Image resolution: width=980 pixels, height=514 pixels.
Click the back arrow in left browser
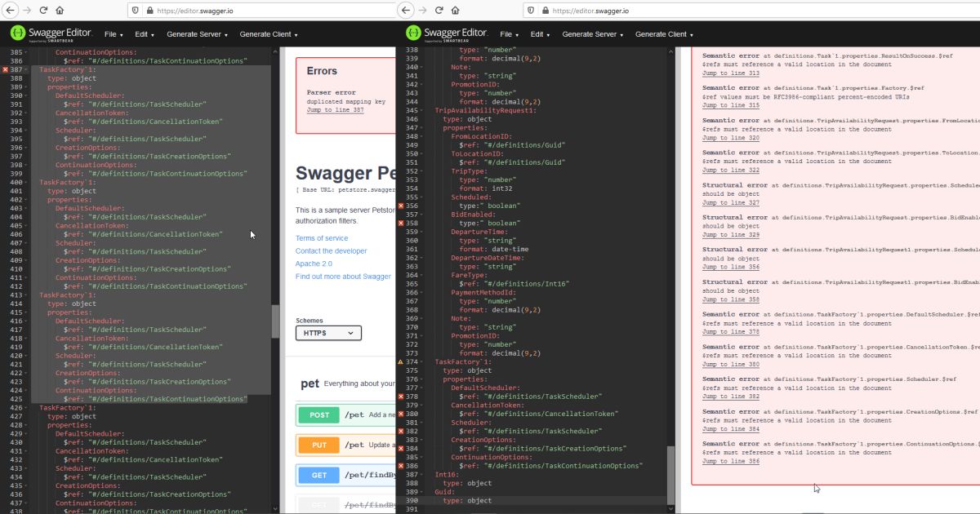9,11
